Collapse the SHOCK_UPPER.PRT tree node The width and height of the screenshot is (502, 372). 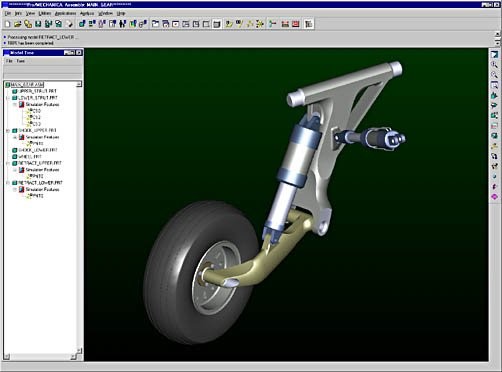click(x=8, y=131)
